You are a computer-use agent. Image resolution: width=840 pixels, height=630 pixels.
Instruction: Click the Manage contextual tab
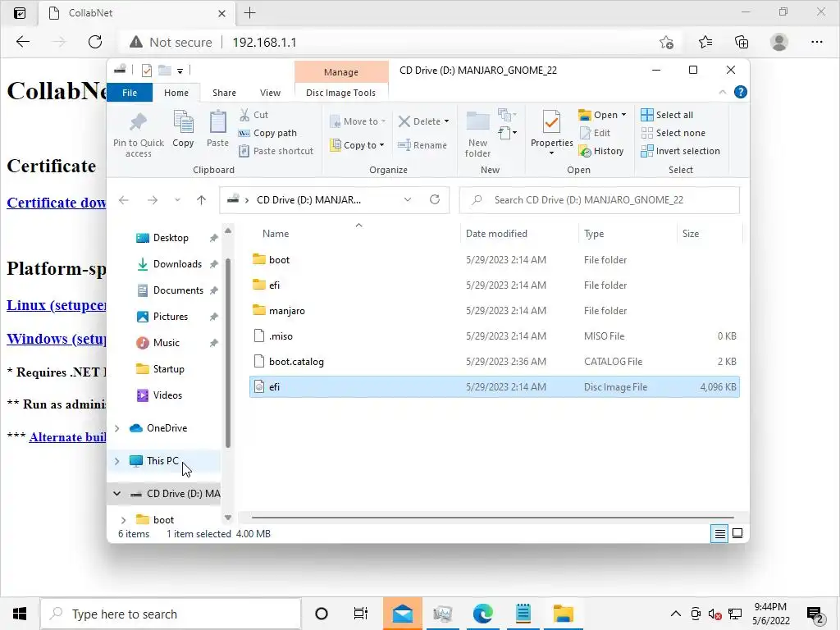[x=341, y=72]
